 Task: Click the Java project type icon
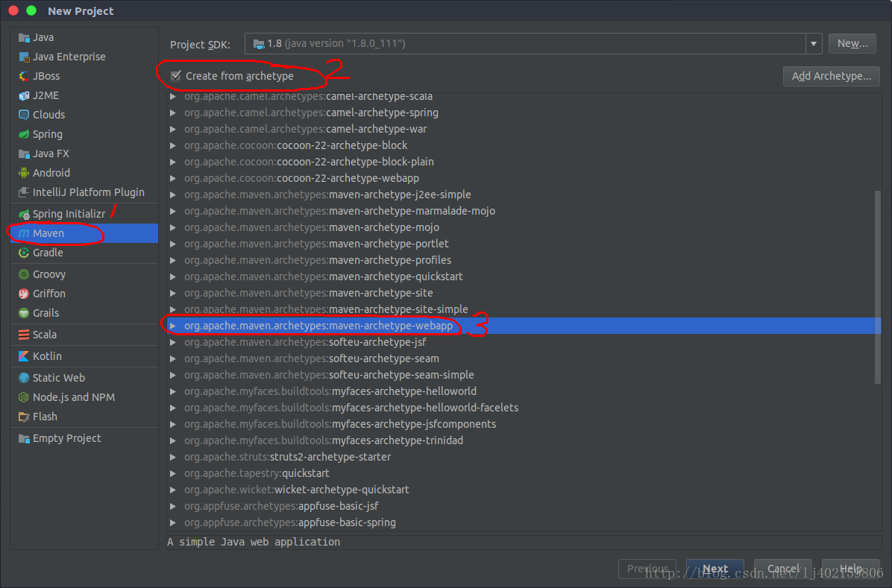point(24,37)
